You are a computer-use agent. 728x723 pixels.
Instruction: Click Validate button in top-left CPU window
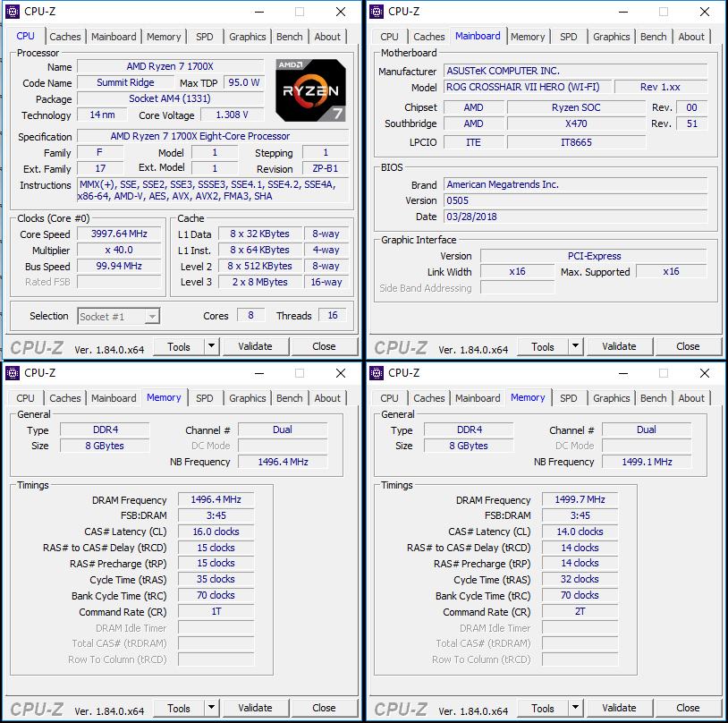(x=256, y=346)
